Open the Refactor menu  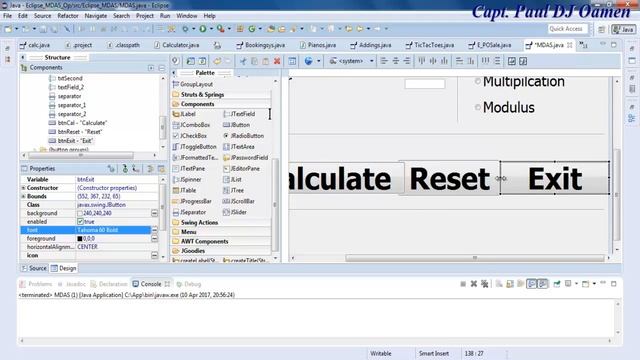tap(68, 16)
